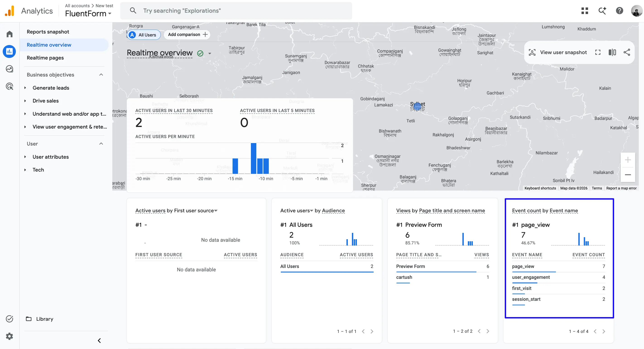Collapse the User section
The height and width of the screenshot is (349, 644).
pyautogui.click(x=101, y=144)
